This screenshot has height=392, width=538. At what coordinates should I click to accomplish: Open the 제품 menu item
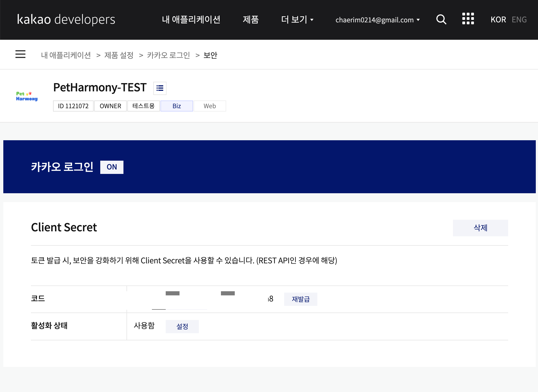(x=250, y=20)
